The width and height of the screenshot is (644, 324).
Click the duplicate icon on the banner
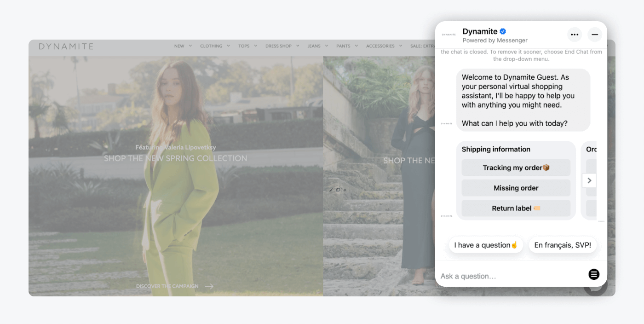pos(338,190)
